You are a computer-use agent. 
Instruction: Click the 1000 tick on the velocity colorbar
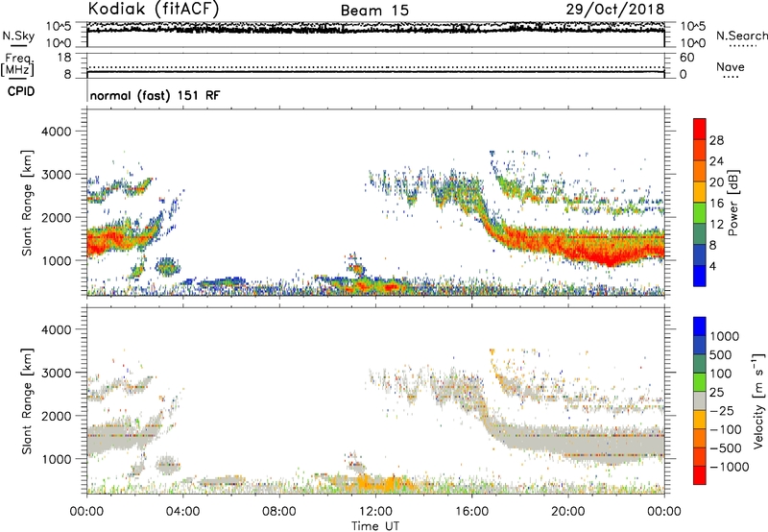coord(725,336)
